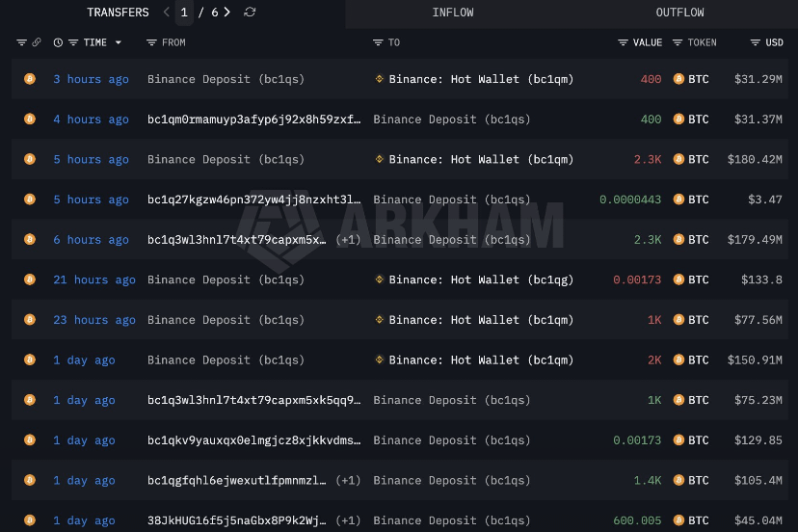798x532 pixels.
Task: Click Binance logo in 3 hours ago row
Action: pos(379,79)
